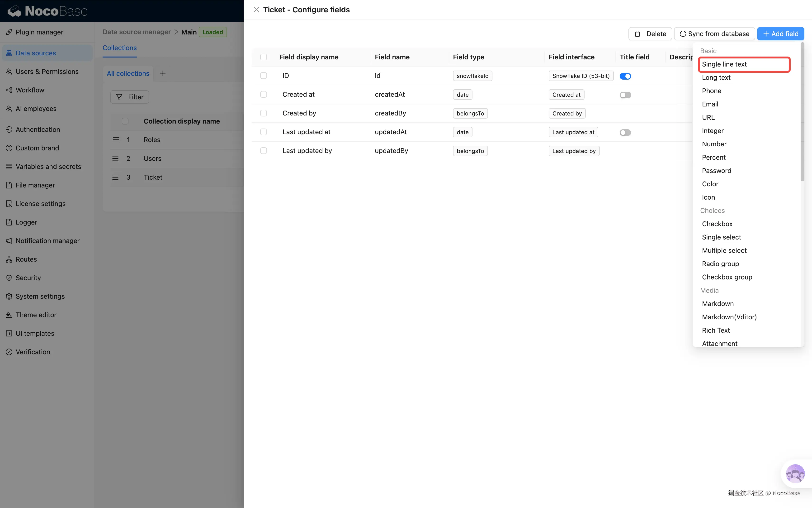Click the Sync from database button
The height and width of the screenshot is (508, 812).
(x=714, y=34)
